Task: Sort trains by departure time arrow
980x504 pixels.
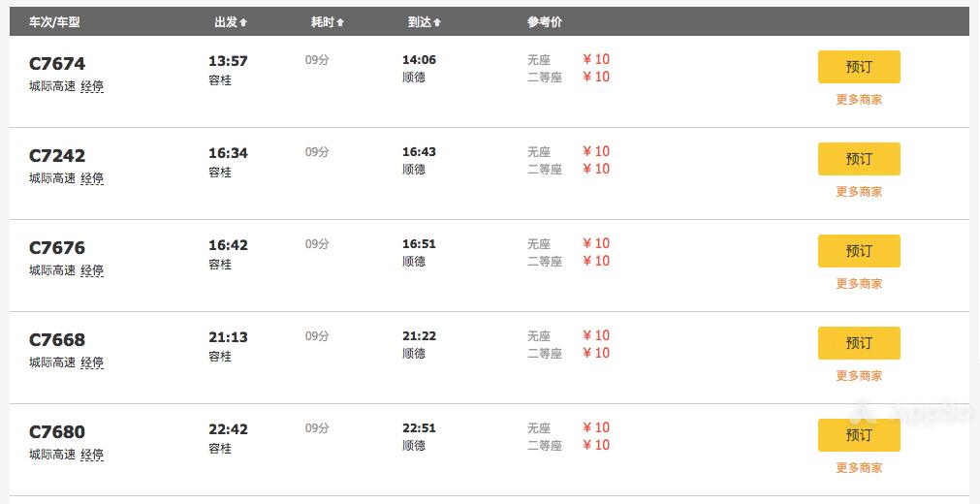Action: (243, 22)
